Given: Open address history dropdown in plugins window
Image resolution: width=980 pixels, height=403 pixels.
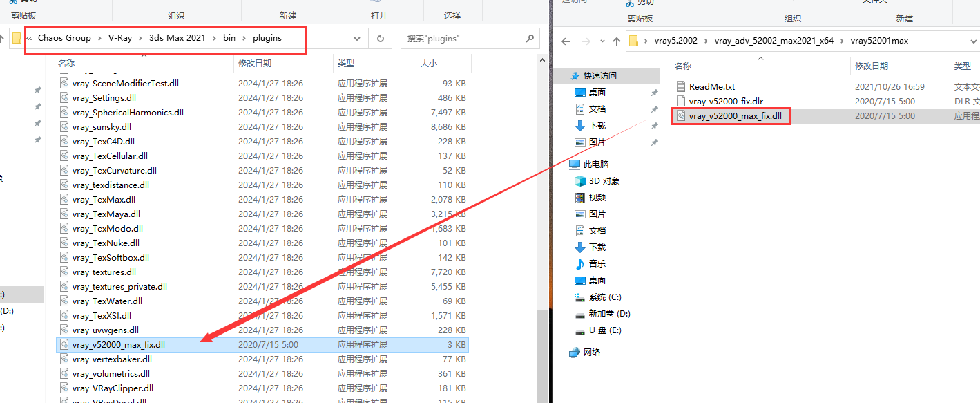Looking at the screenshot, I should 357,39.
